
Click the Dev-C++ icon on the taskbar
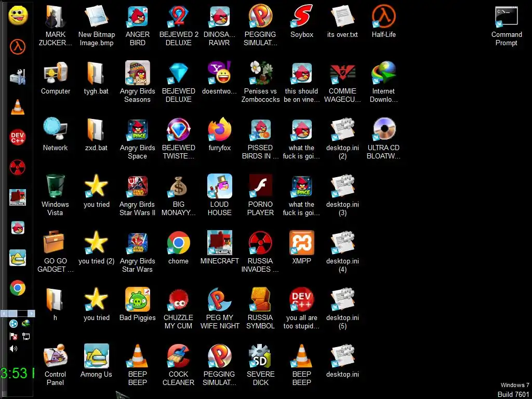coord(18,137)
